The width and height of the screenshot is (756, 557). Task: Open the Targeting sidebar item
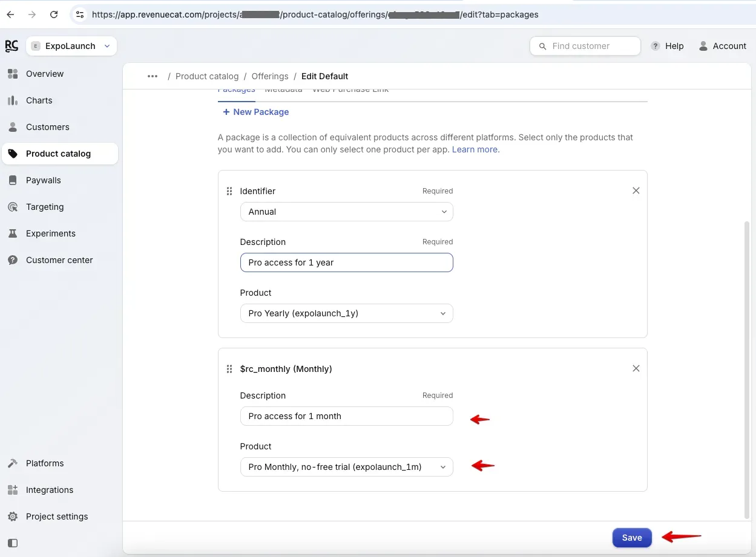[x=60, y=207]
